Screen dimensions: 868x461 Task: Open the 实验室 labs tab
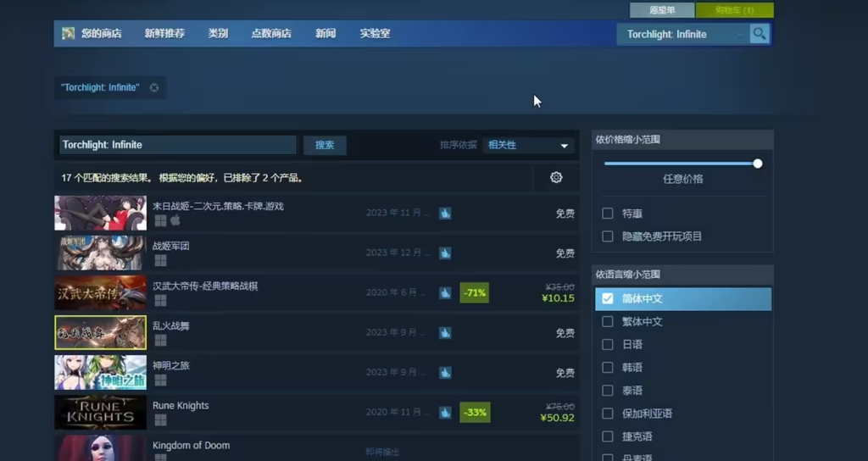pyautogui.click(x=375, y=33)
